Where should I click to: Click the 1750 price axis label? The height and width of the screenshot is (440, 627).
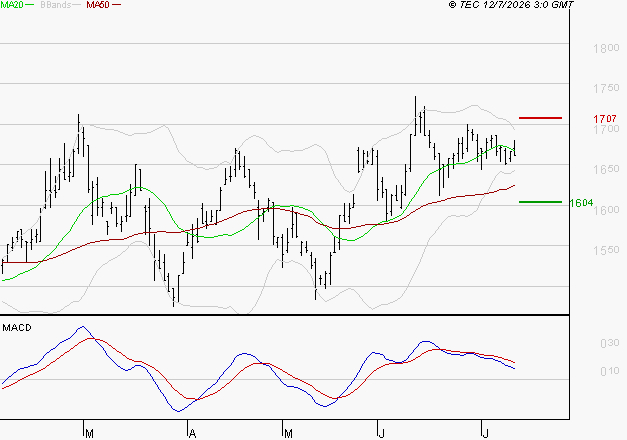pos(606,88)
